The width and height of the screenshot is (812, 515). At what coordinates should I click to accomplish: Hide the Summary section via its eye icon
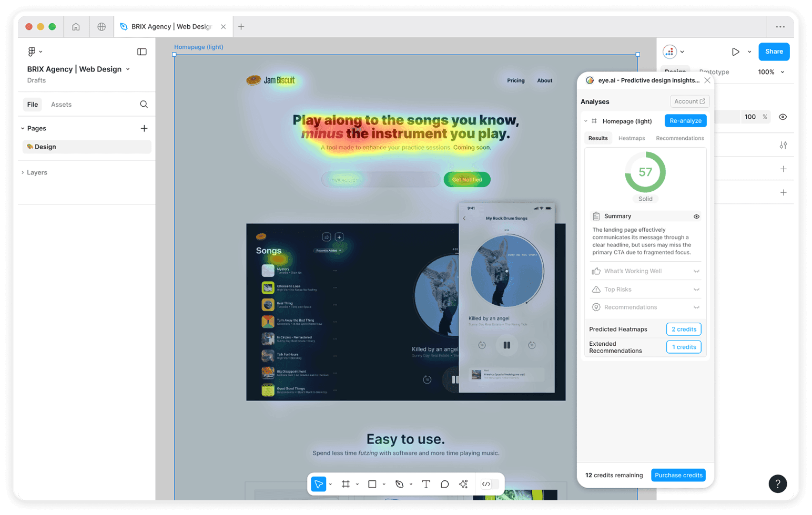tap(697, 216)
